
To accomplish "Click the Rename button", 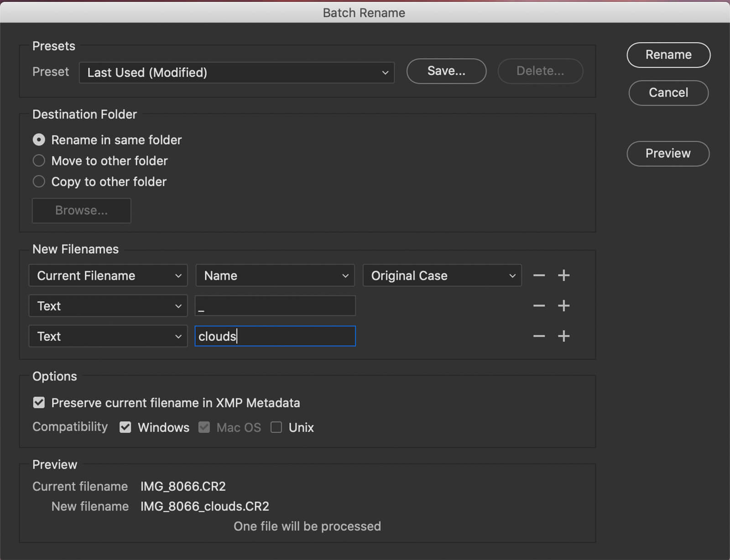I will 668,55.
